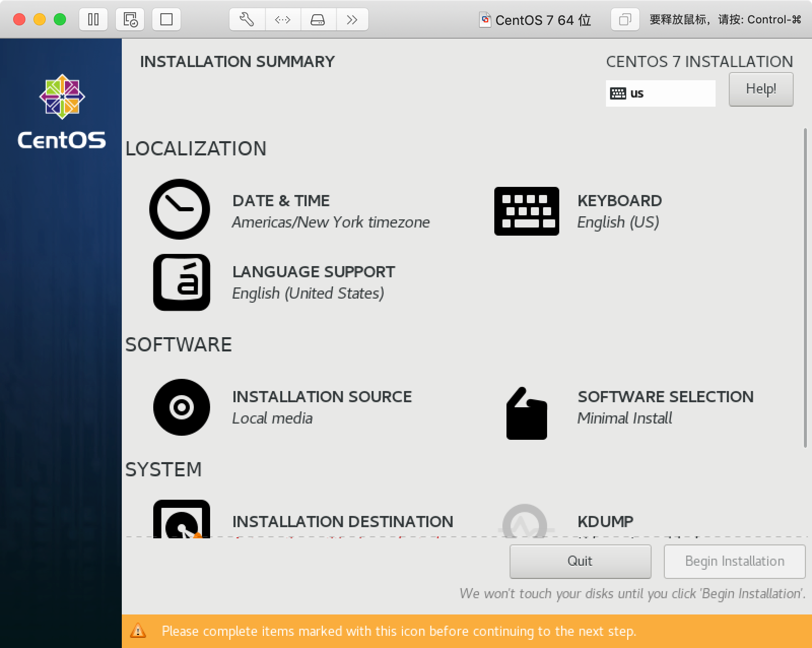Viewport: 812px width, 648px height.
Task: Click the Help! button
Action: click(761, 89)
